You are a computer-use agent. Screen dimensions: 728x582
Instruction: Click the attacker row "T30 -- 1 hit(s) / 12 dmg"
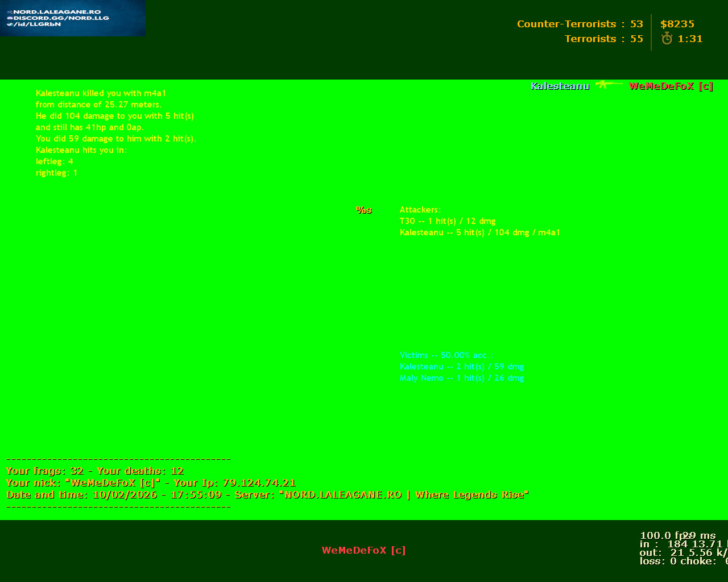[448, 221]
